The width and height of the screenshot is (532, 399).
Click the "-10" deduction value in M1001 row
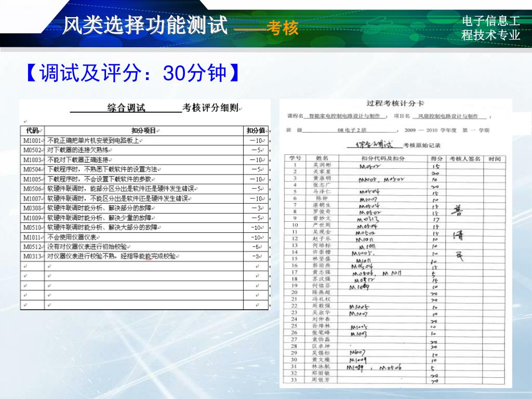coord(256,140)
